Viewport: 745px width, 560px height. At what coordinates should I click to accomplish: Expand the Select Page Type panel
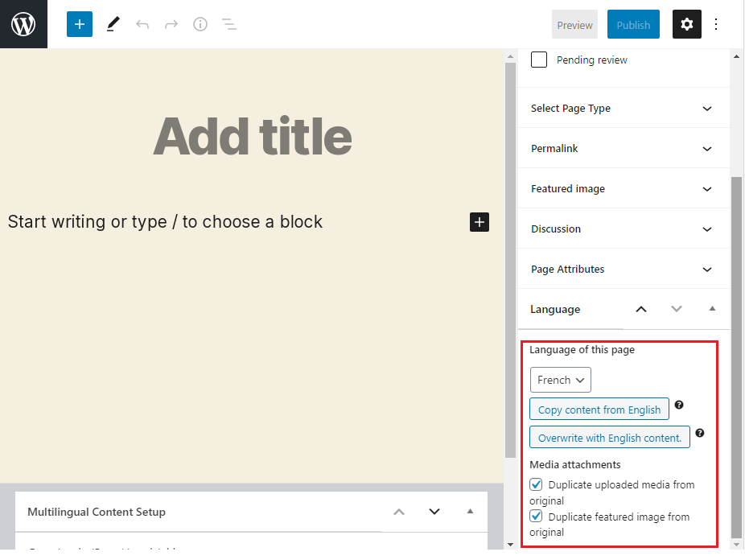point(622,109)
